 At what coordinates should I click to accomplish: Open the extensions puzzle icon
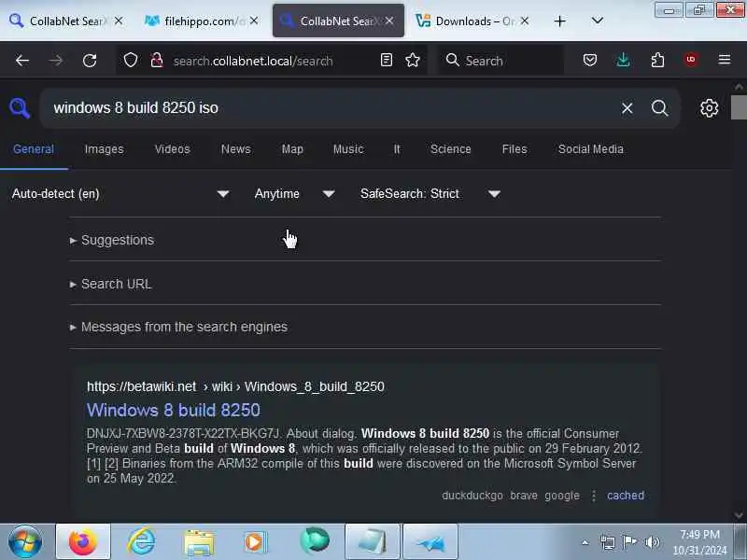point(657,60)
